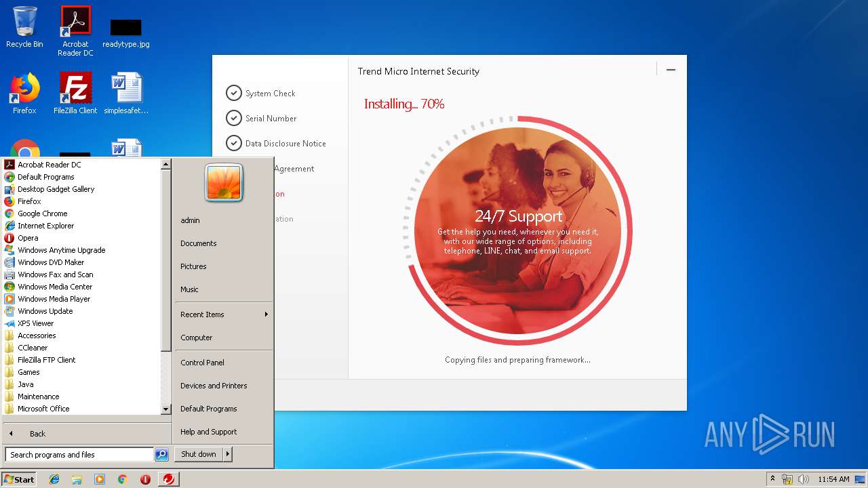Open Shut down options arrow
This screenshot has width=868, height=488.
[x=228, y=454]
